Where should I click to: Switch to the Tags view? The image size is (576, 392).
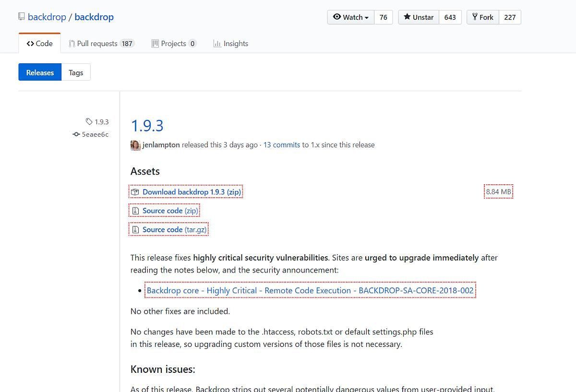[x=76, y=72]
